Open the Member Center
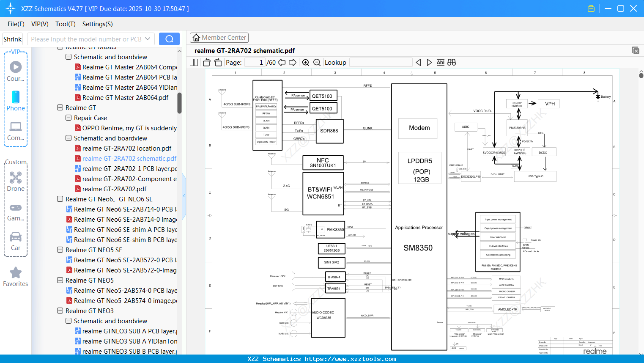 click(219, 38)
